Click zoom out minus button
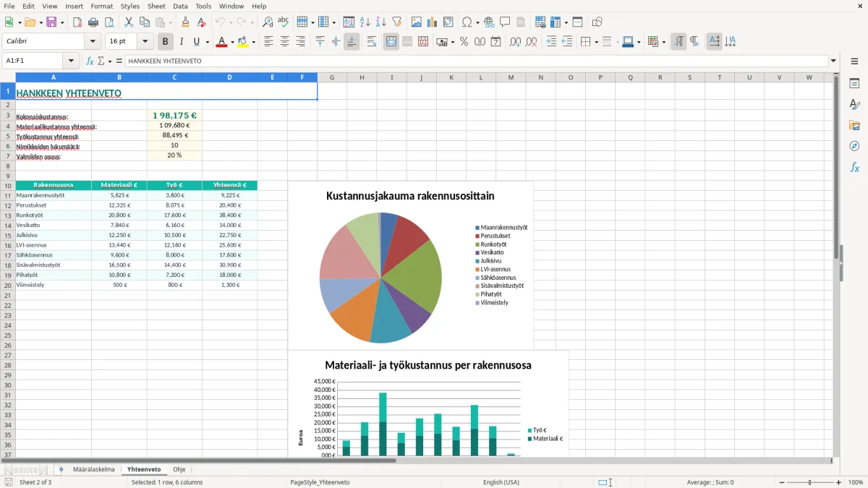Viewport: 868px width, 488px height. coord(782,482)
